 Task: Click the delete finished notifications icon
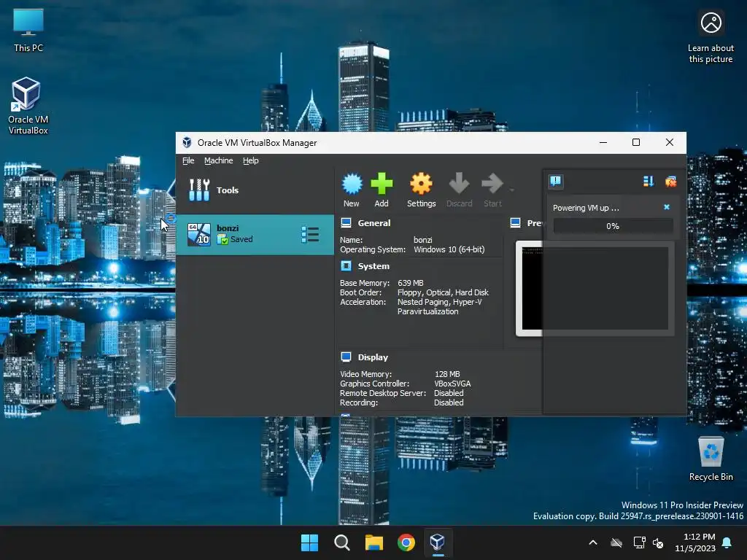[x=671, y=181]
